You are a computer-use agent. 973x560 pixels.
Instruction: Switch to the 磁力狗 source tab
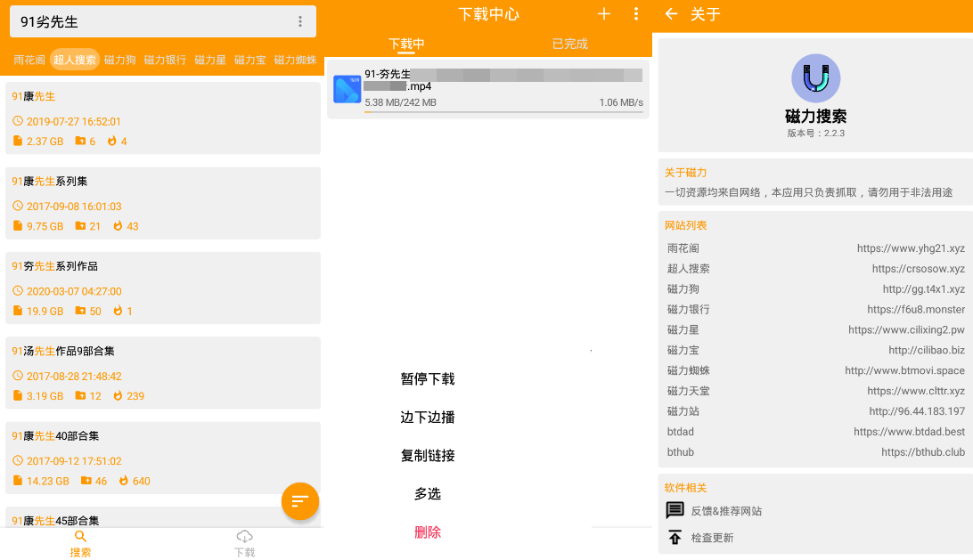[119, 60]
